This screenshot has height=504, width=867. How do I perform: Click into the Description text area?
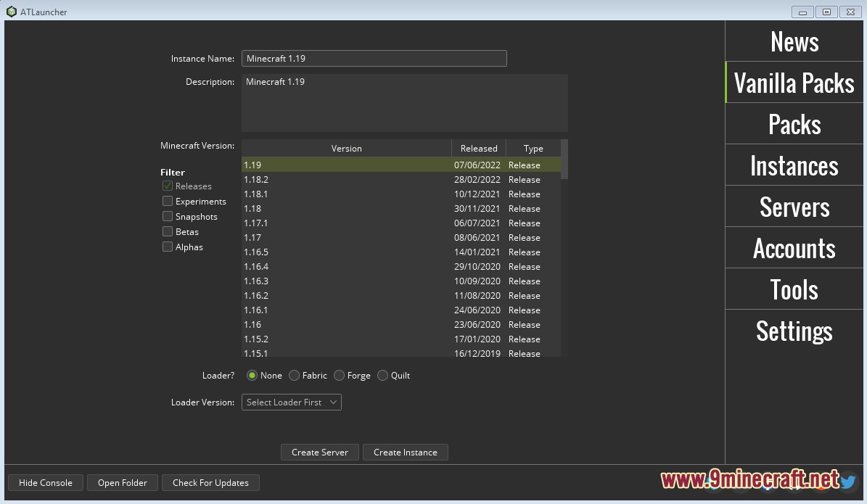click(x=405, y=103)
